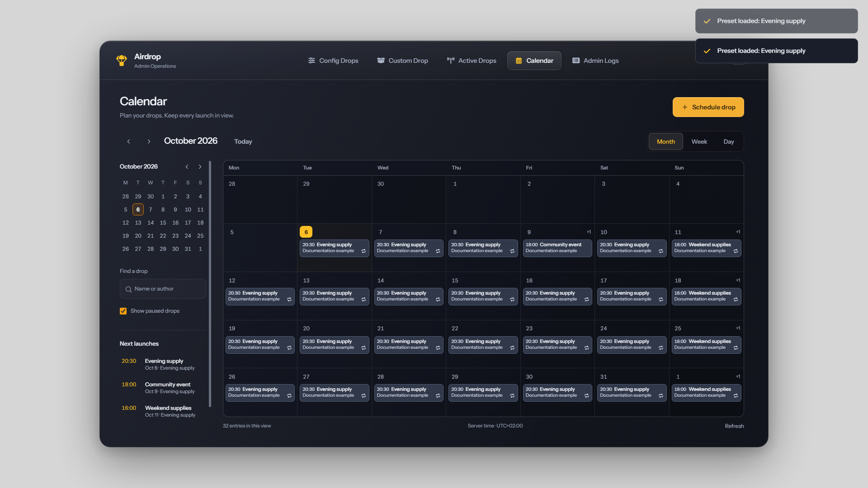Image resolution: width=868 pixels, height=488 pixels.
Task: Click repeat icon on October 11 Weekend supplies
Action: (736, 251)
